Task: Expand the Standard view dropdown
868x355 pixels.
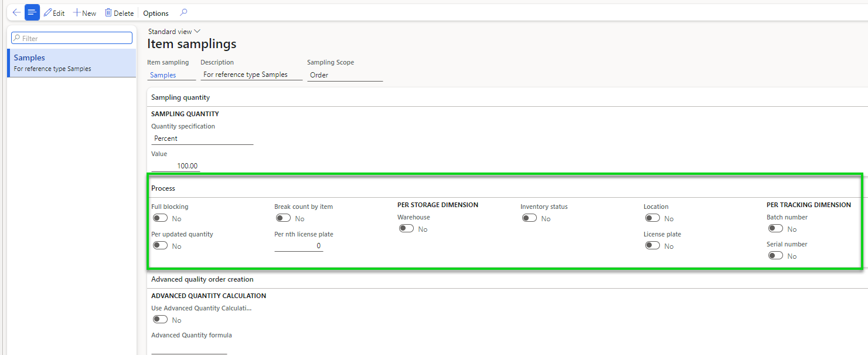Action: [174, 32]
